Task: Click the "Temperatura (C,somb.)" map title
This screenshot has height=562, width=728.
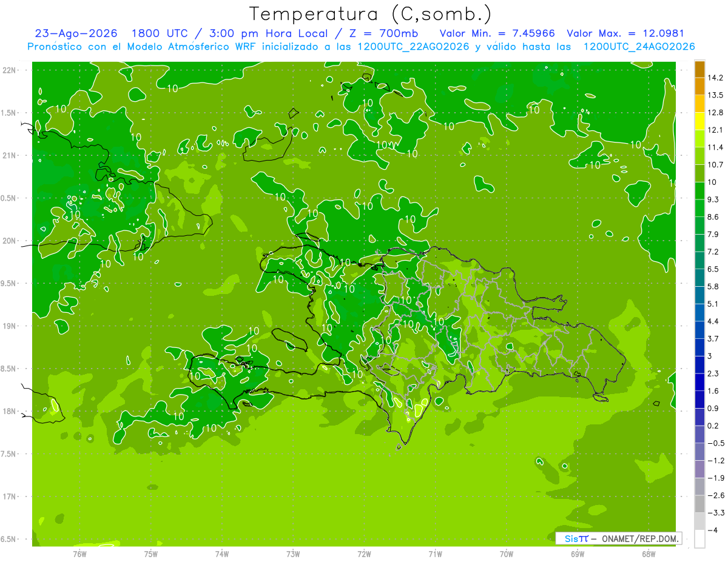Action: (x=371, y=14)
